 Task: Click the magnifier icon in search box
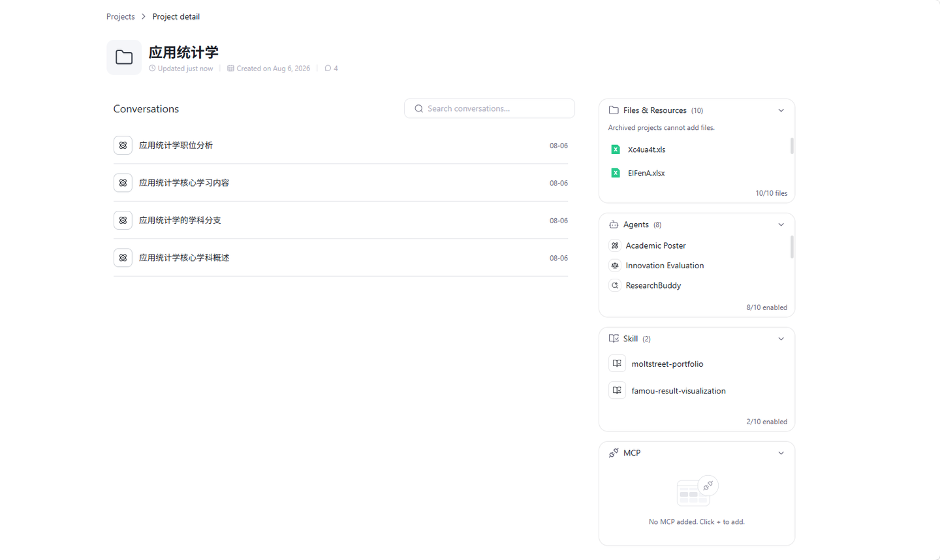pos(419,109)
